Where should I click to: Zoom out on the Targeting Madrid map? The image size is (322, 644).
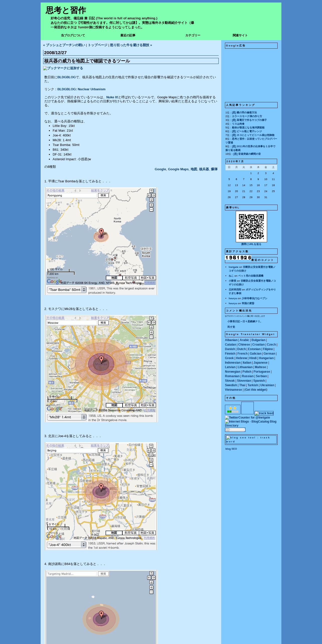151,592
